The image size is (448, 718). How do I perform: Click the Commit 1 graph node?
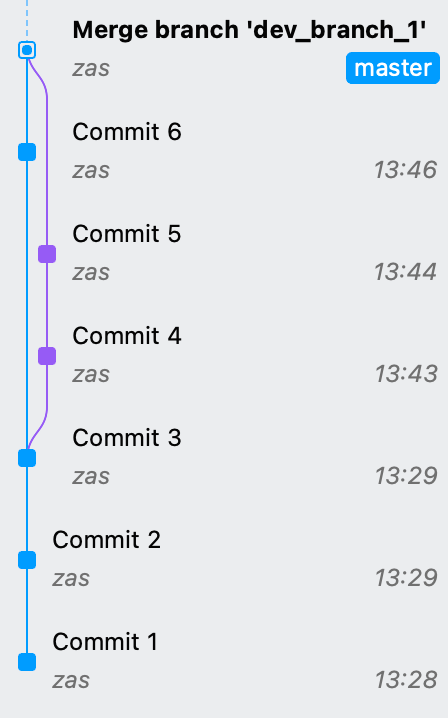27,662
